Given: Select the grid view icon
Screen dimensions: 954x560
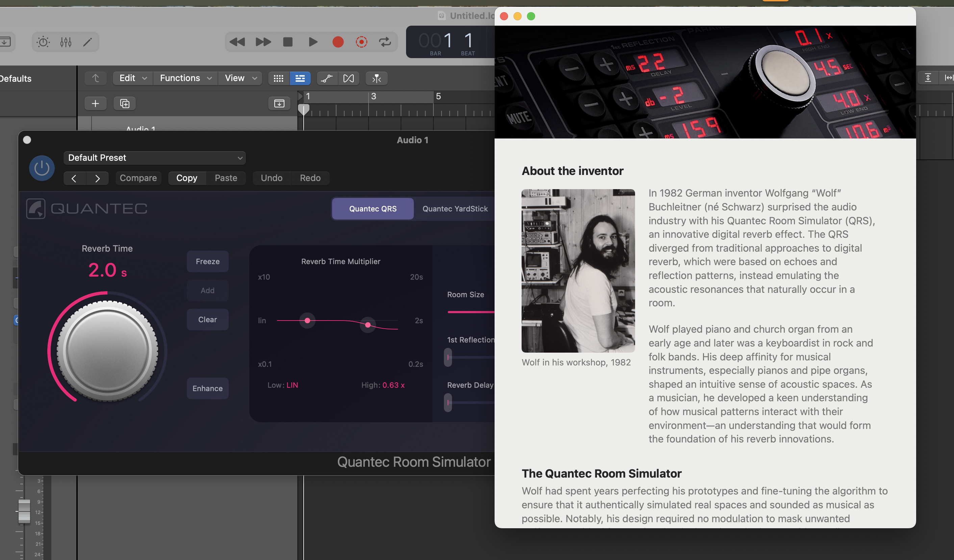Looking at the screenshot, I should click(278, 78).
